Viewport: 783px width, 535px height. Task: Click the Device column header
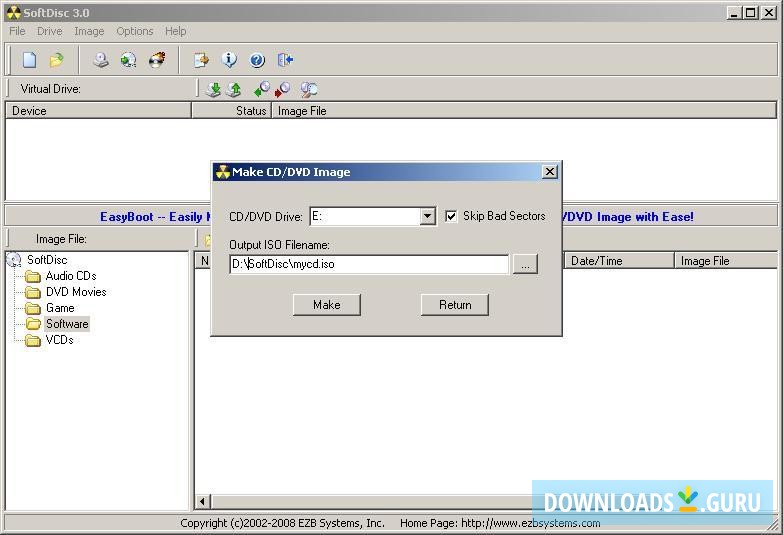tap(98, 111)
